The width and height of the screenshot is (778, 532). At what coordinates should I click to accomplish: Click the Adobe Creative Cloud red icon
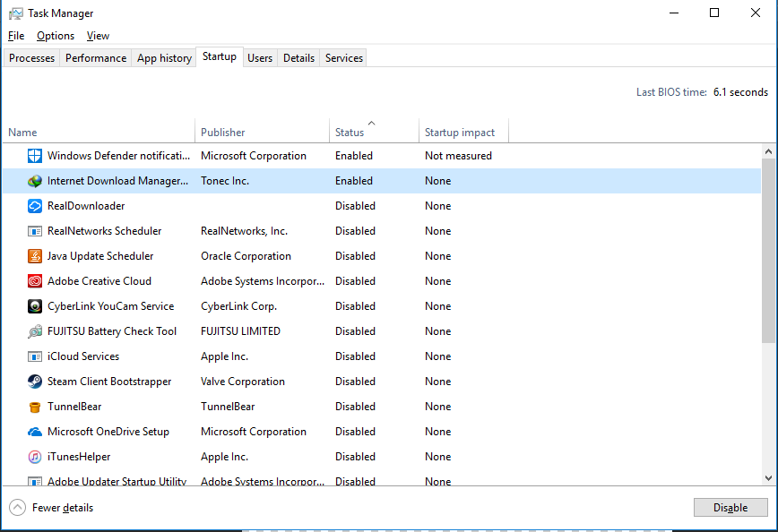pyautogui.click(x=35, y=281)
